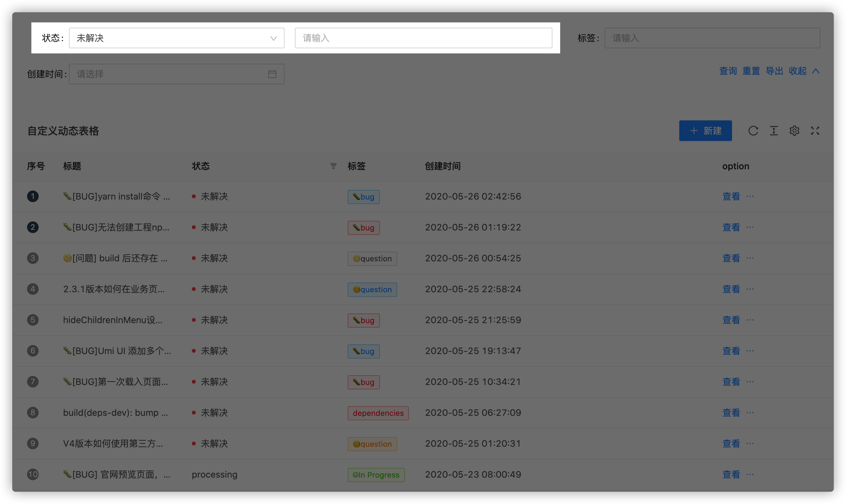Click the bug tag on hideChildrenInMenu row
The image size is (846, 504).
[x=363, y=320]
